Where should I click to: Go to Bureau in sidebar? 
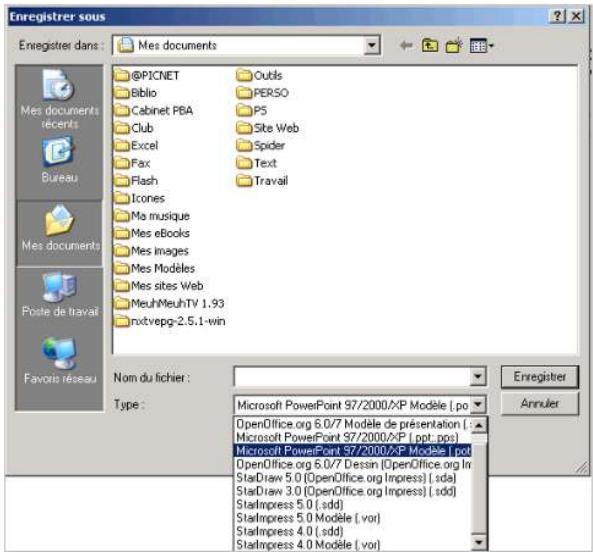[60, 160]
